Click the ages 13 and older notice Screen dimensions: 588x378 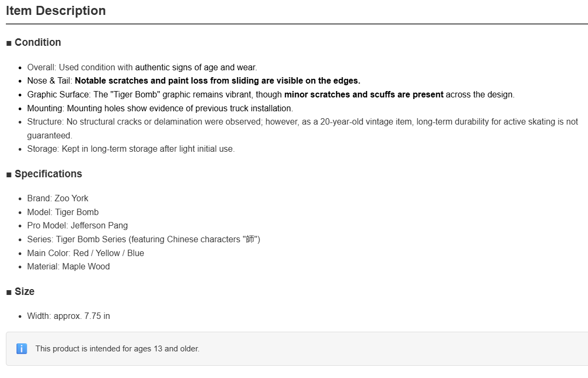[117, 349]
